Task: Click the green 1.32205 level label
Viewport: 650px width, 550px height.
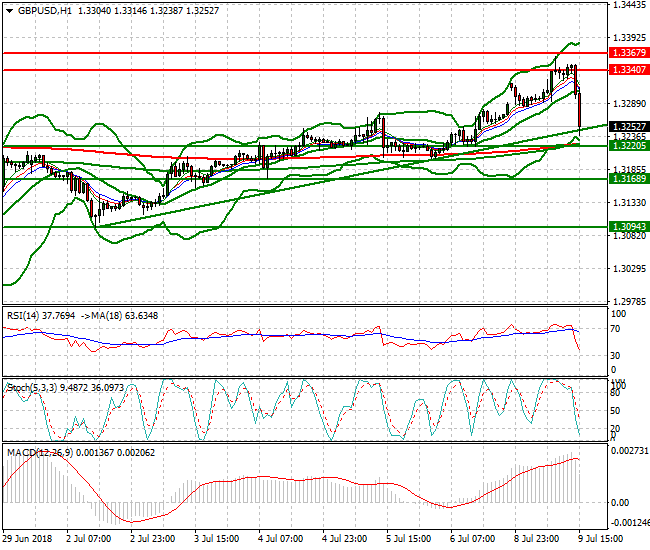Action: 629,145
